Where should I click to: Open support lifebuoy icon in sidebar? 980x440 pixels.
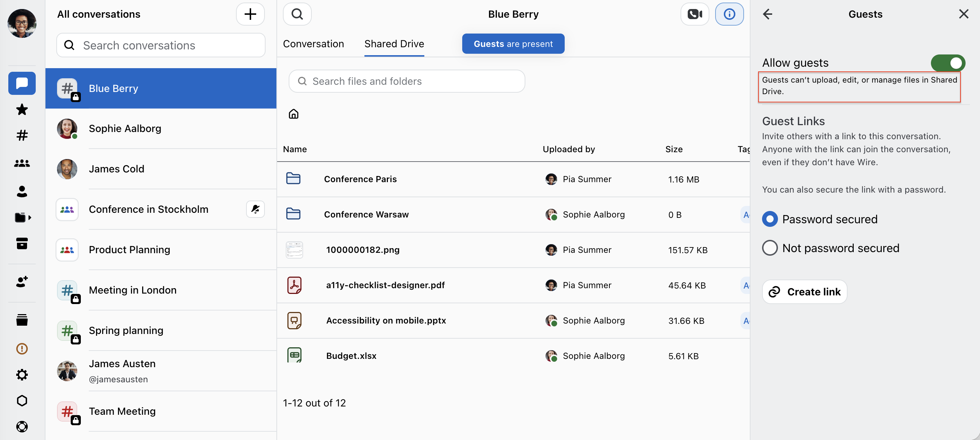pyautogui.click(x=22, y=426)
